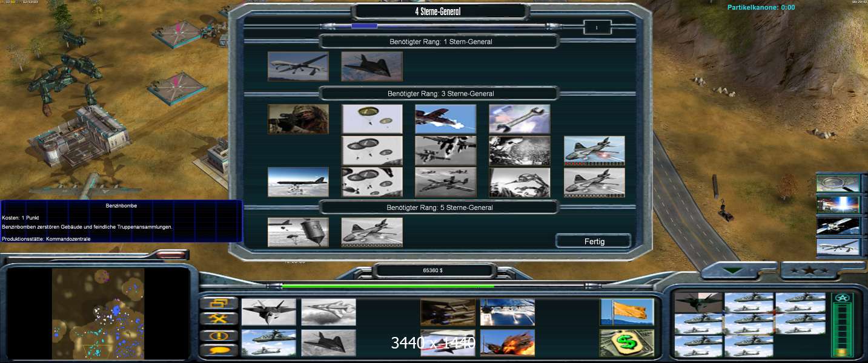
Task: Select Stealth Fighter under 1 Stern-General rank
Action: click(372, 66)
